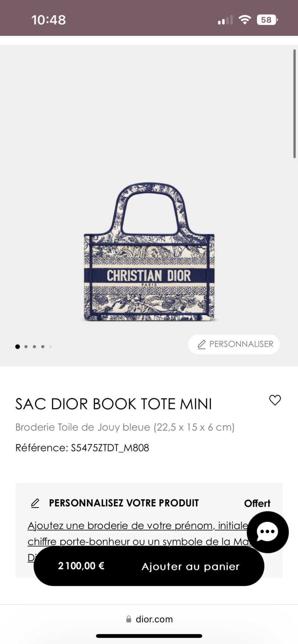Tap pencil icon beside Personnalisez votre produit

pos(35,503)
